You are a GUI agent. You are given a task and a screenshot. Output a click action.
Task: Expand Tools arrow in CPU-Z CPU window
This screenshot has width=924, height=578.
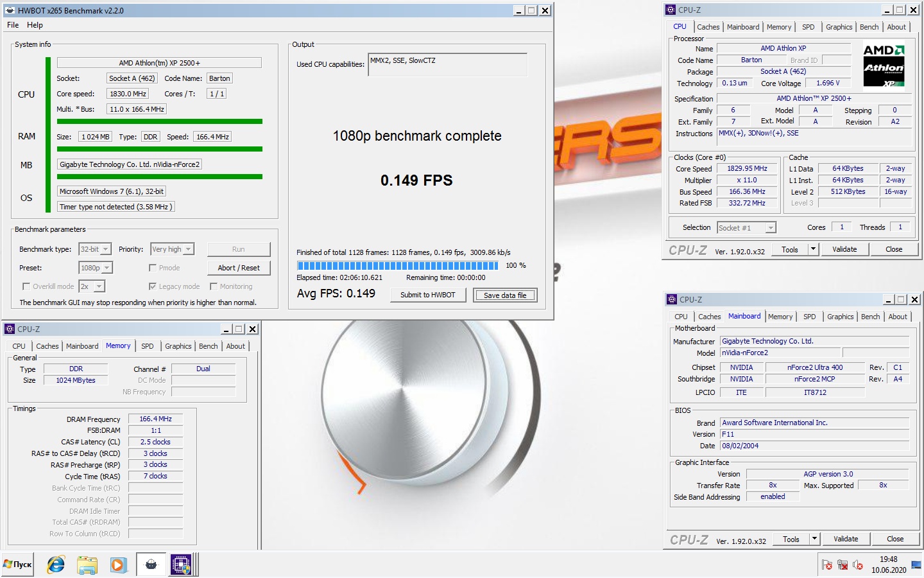coord(814,249)
